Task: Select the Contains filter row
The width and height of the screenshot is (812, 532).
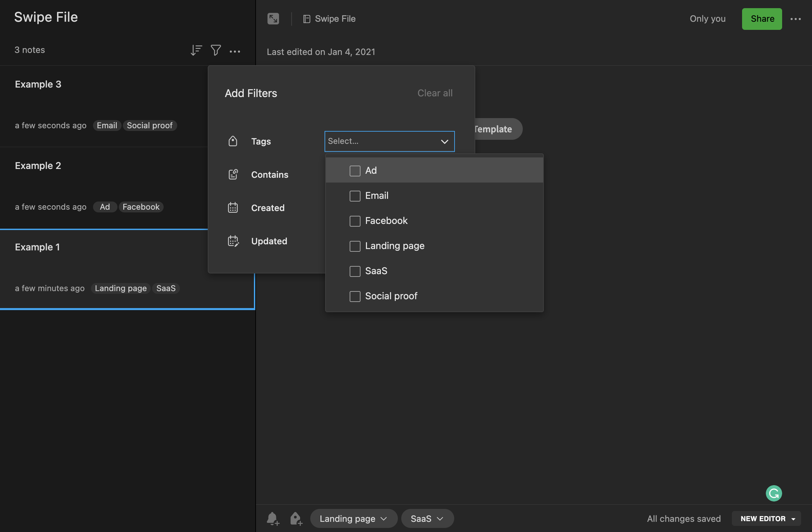Action: click(270, 174)
